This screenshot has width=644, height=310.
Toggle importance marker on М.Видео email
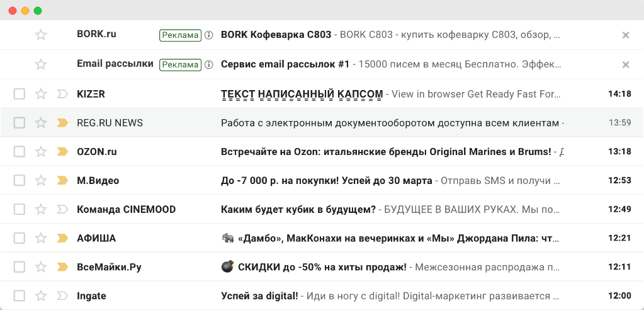tap(62, 180)
